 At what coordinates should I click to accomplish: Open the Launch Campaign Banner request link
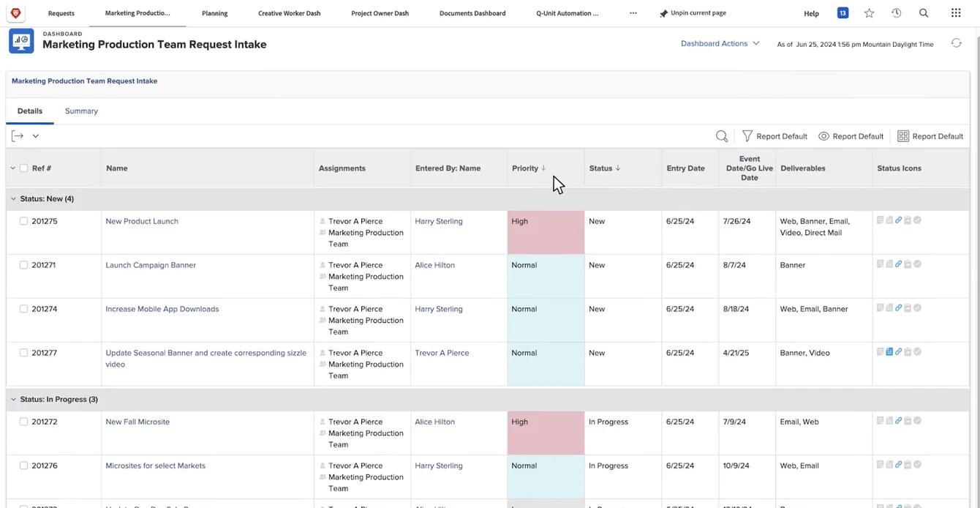point(151,265)
